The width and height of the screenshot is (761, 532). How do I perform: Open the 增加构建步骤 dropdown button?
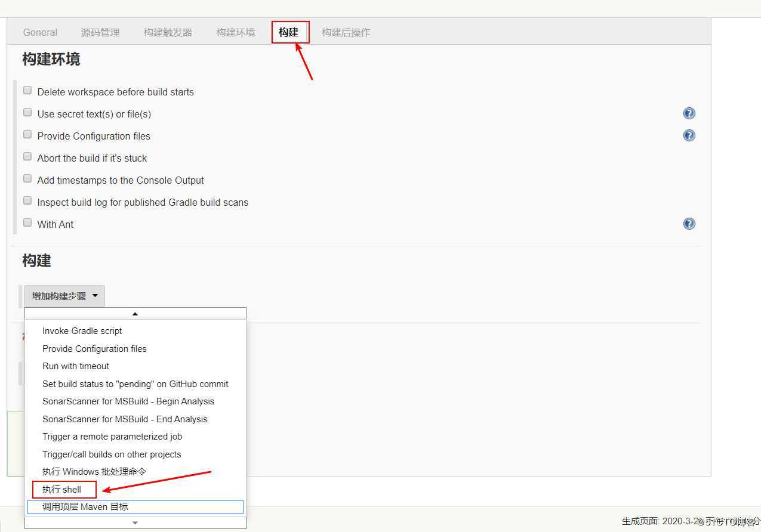(64, 296)
